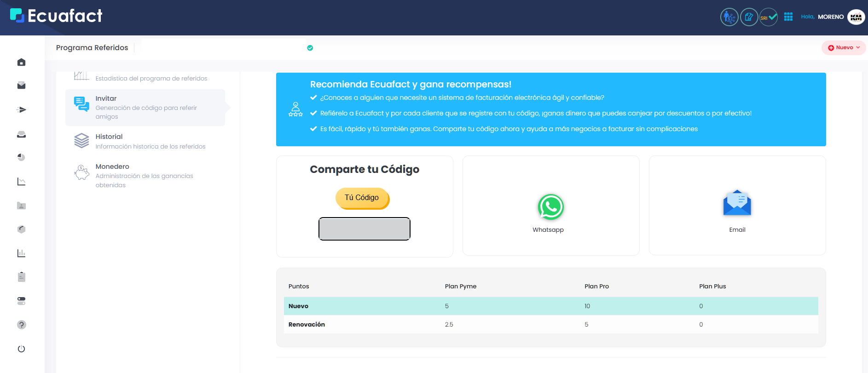Open the Nuevo dropdown button
This screenshot has height=373, width=868.
[844, 48]
